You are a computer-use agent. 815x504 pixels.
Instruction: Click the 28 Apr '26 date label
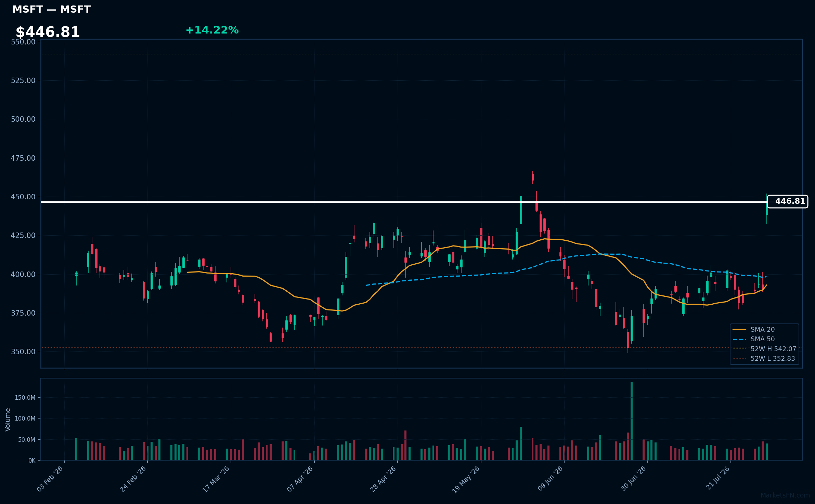tap(383, 479)
